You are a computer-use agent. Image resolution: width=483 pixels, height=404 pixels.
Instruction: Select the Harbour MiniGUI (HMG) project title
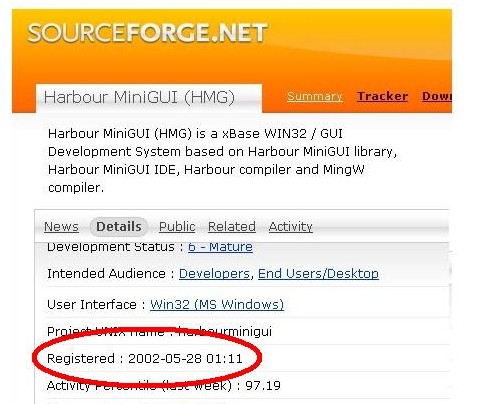139,97
